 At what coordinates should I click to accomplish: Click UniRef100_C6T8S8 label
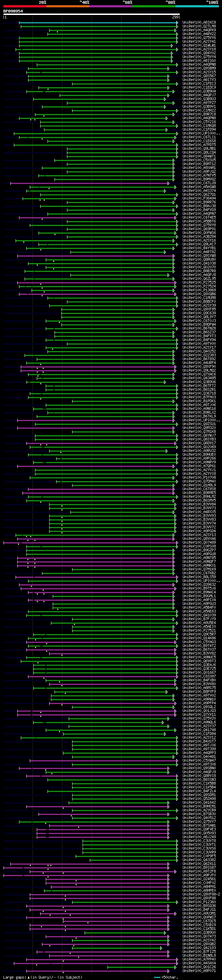(199, 489)
